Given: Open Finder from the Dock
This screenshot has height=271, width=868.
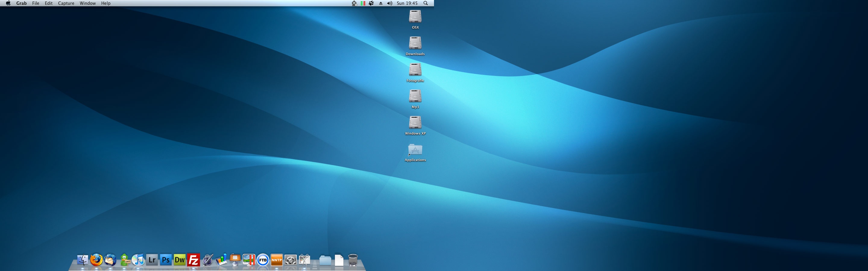Looking at the screenshot, I should [x=83, y=260].
